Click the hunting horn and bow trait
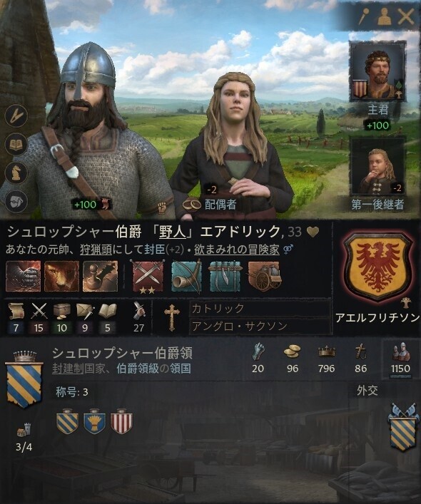The image size is (421, 504). (x=186, y=277)
